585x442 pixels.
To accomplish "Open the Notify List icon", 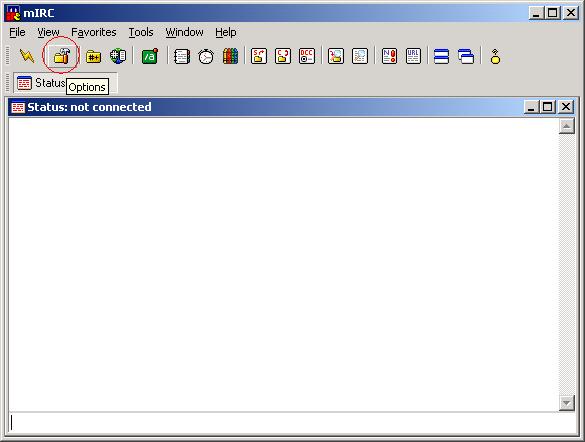I will pyautogui.click(x=389, y=56).
